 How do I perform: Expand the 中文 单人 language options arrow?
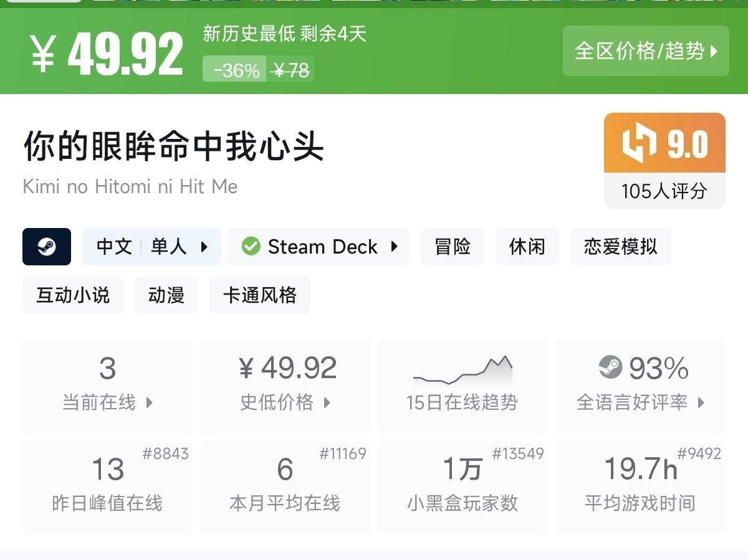click(x=204, y=247)
